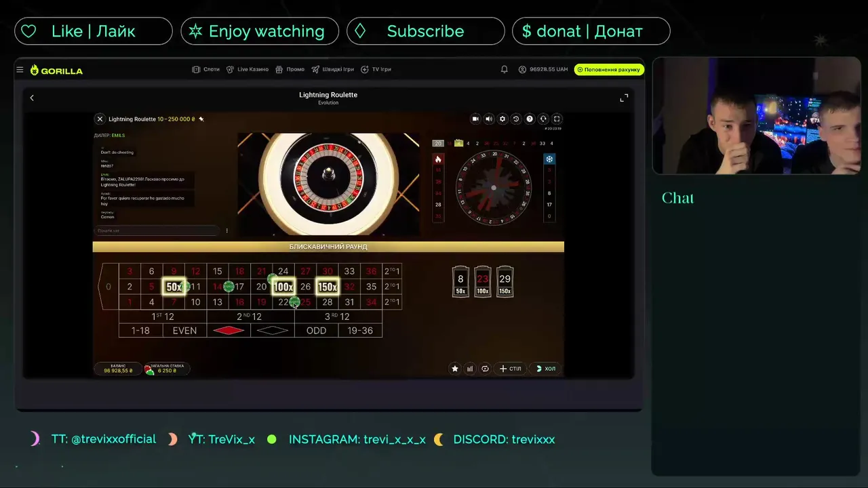Show hot numbers via flame icon
This screenshot has height=488, width=868.
click(x=438, y=159)
